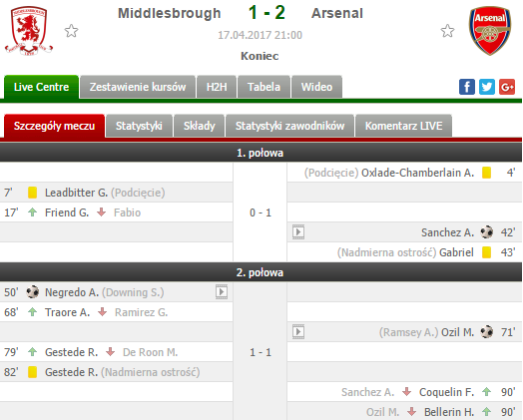The height and width of the screenshot is (420, 523).
Task: Click the Middlesbrough team name
Action: pyautogui.click(x=170, y=13)
